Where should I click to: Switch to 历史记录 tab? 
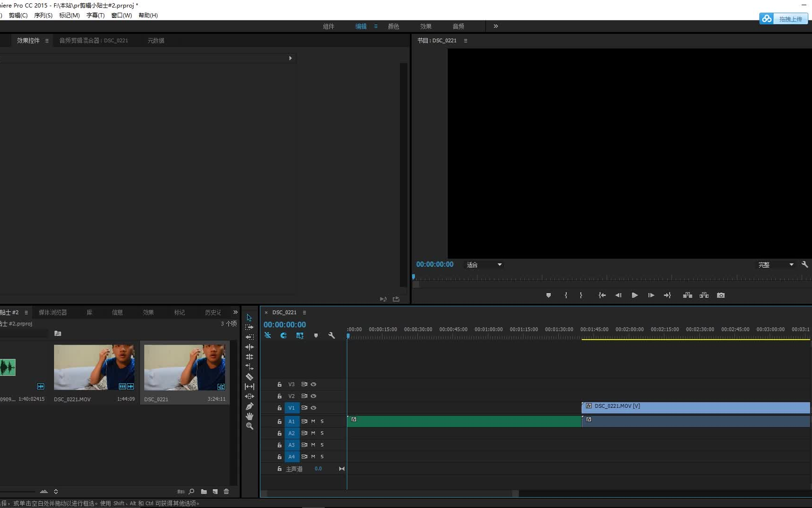click(213, 312)
